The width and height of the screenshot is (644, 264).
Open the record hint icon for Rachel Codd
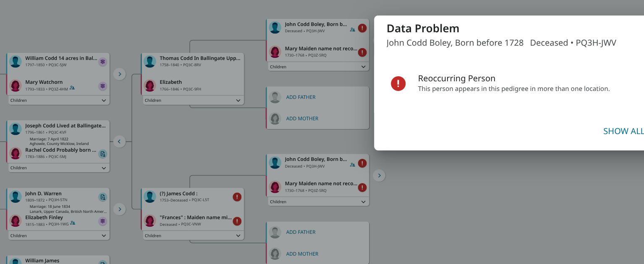coord(103,154)
